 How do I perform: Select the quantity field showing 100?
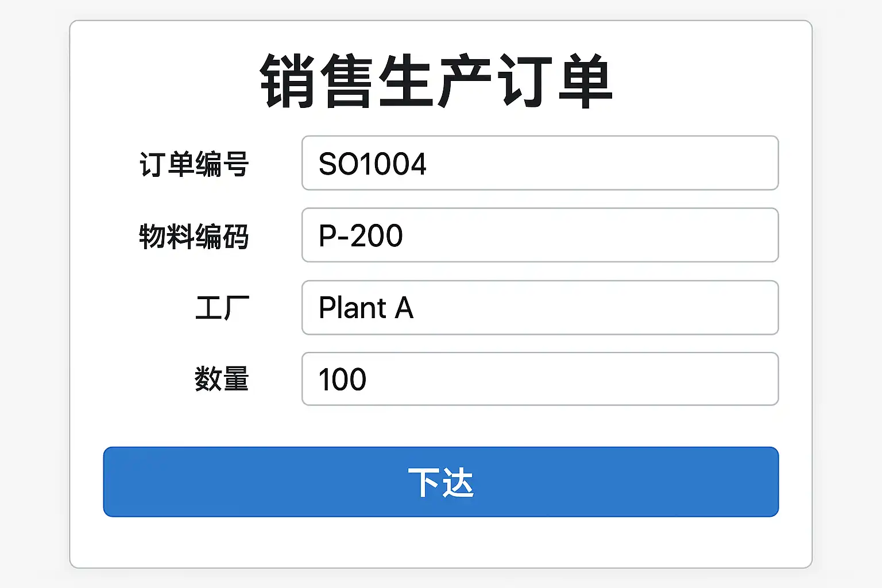click(574, 379)
